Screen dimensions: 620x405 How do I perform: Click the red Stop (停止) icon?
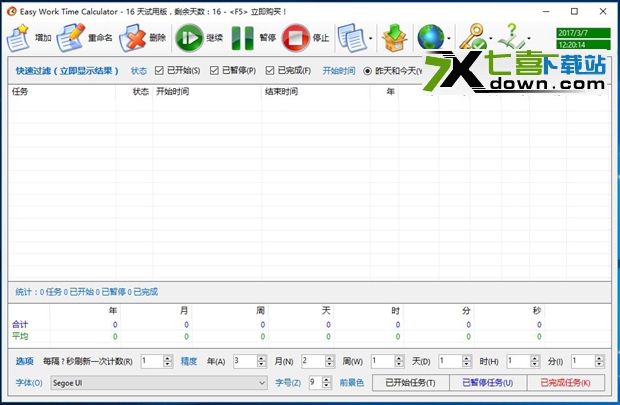[x=296, y=38]
